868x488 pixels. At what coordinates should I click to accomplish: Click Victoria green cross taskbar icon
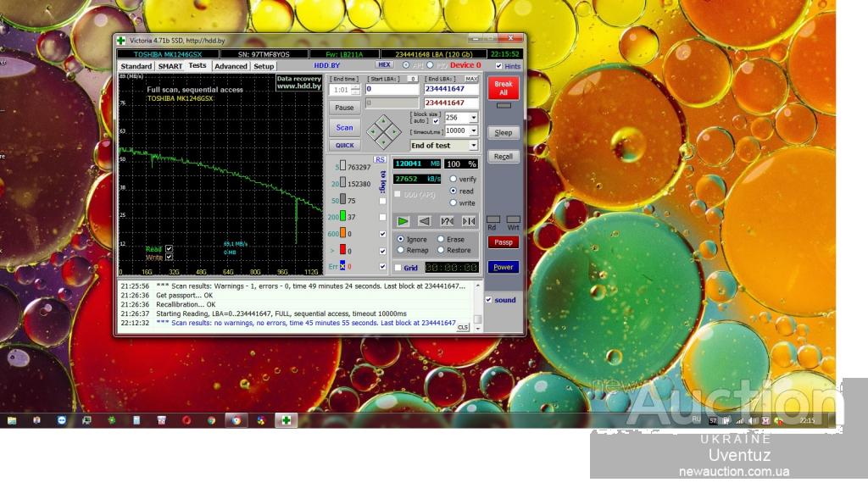(x=287, y=420)
